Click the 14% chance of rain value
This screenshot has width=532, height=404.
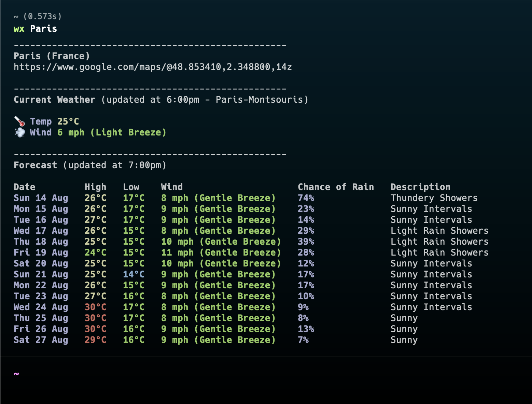coord(306,220)
